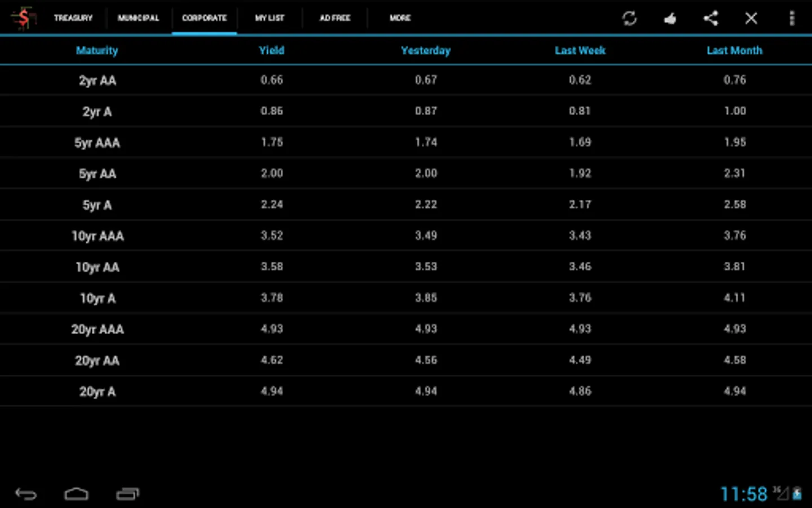Screen dimensions: 812x508
Task: Select the 10yr AAA row label
Action: (97, 236)
